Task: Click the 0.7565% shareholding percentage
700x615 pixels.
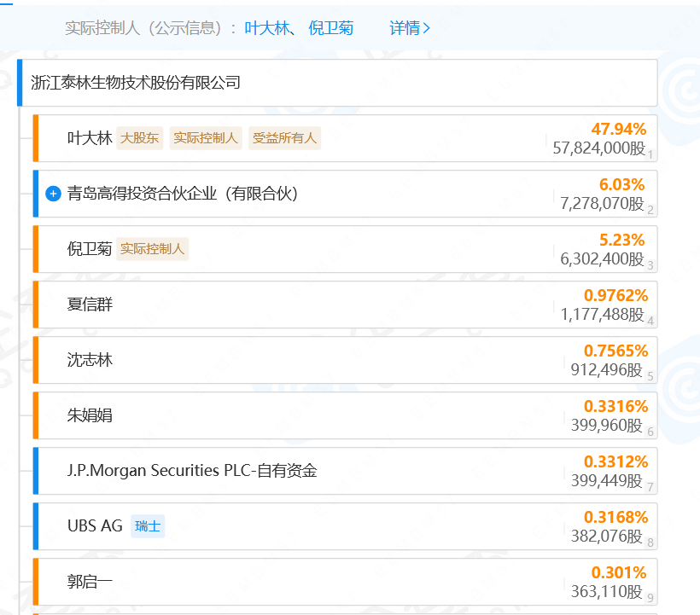Action: [616, 351]
